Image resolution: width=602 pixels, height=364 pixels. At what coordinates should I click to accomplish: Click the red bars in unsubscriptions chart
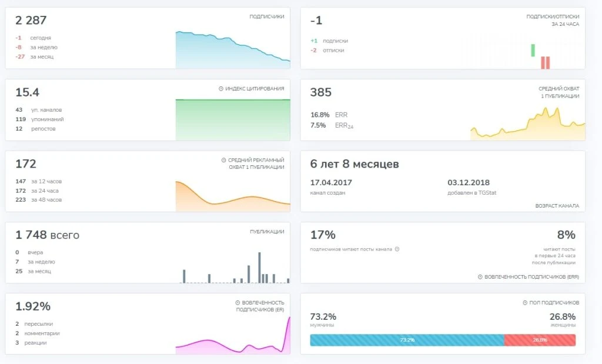[545, 62]
